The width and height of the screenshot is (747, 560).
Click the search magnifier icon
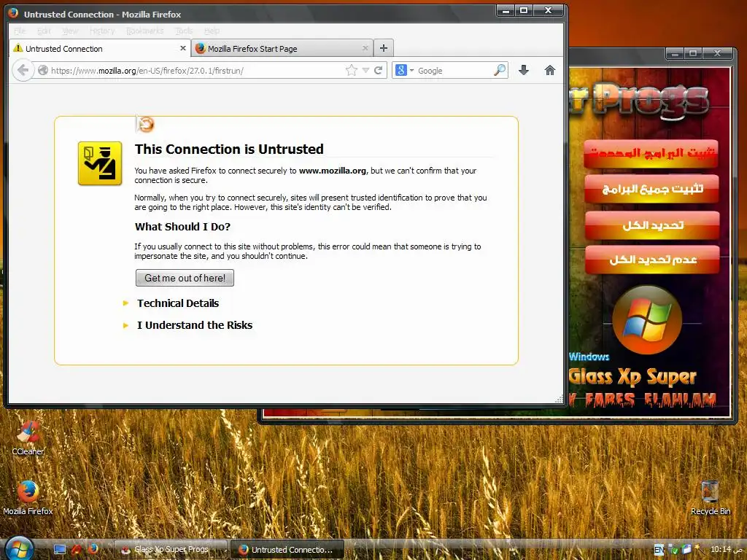(500, 71)
